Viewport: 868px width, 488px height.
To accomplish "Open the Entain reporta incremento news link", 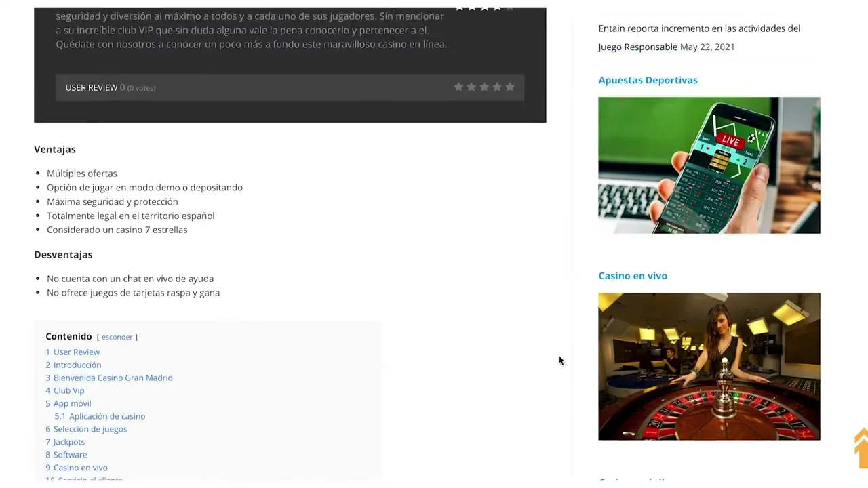I will [x=699, y=37].
